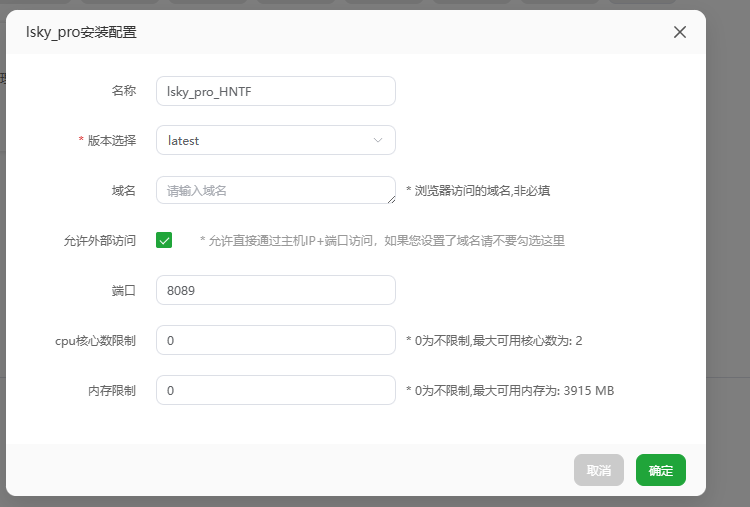Close the lsky_pro install dialog

click(x=680, y=32)
